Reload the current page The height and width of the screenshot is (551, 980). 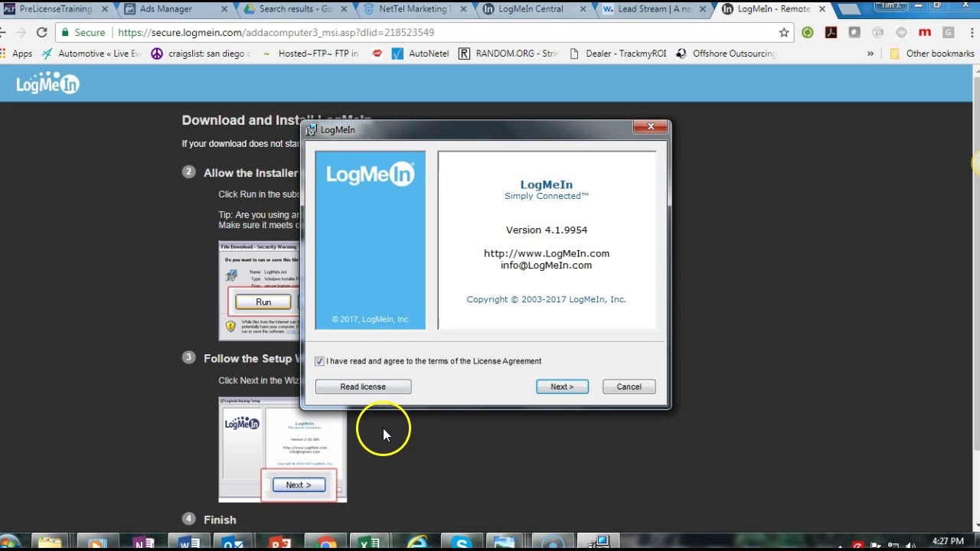pyautogui.click(x=41, y=33)
